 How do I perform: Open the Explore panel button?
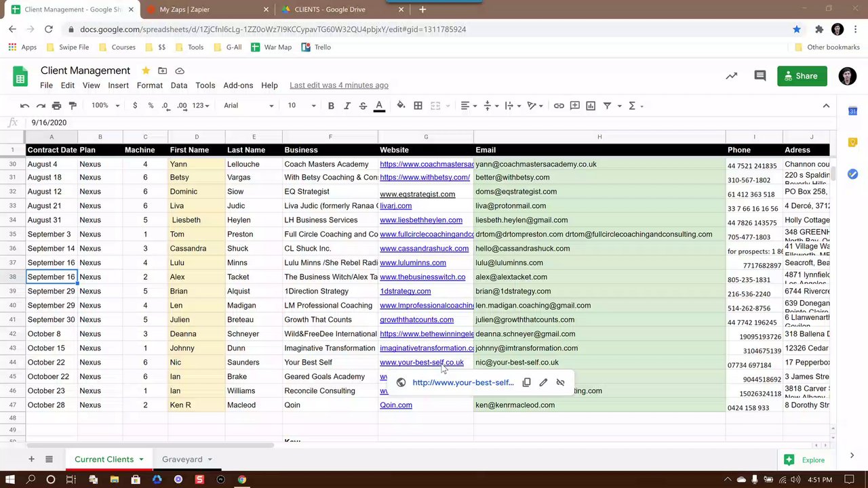[x=805, y=460]
